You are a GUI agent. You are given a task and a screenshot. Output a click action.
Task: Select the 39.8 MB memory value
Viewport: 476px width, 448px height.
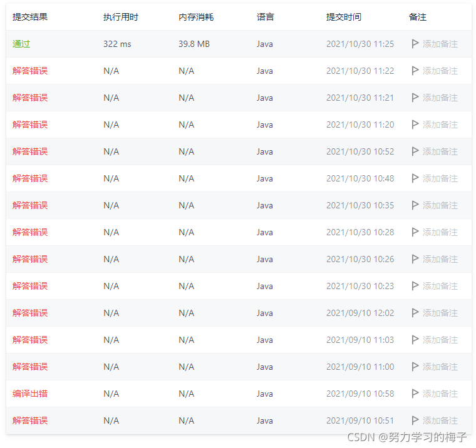point(194,44)
